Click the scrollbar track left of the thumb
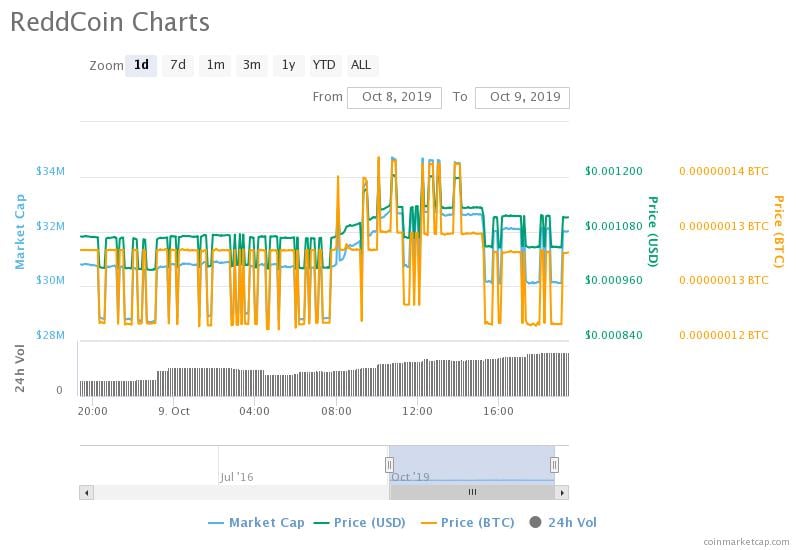Image resolution: width=800 pixels, height=550 pixels. (241, 493)
